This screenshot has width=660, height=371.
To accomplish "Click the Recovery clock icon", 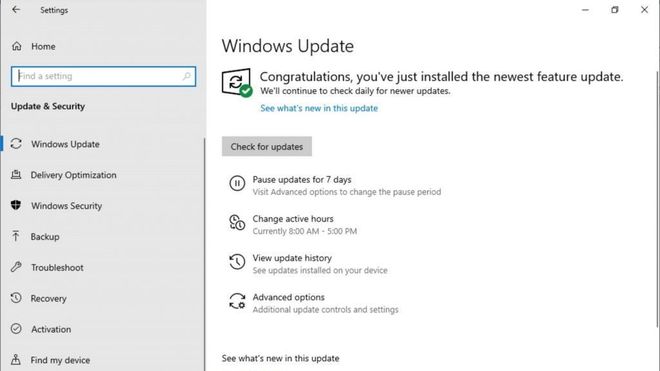I will [x=16, y=298].
